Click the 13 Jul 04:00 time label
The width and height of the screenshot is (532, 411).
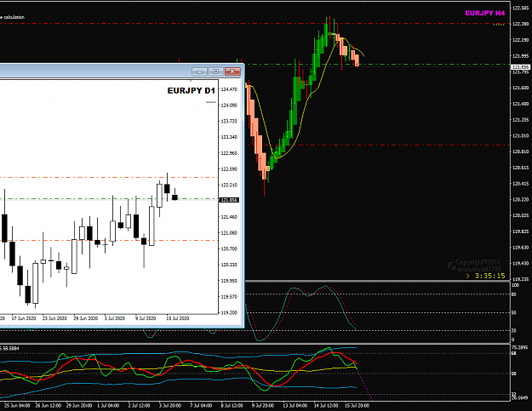pos(295,406)
